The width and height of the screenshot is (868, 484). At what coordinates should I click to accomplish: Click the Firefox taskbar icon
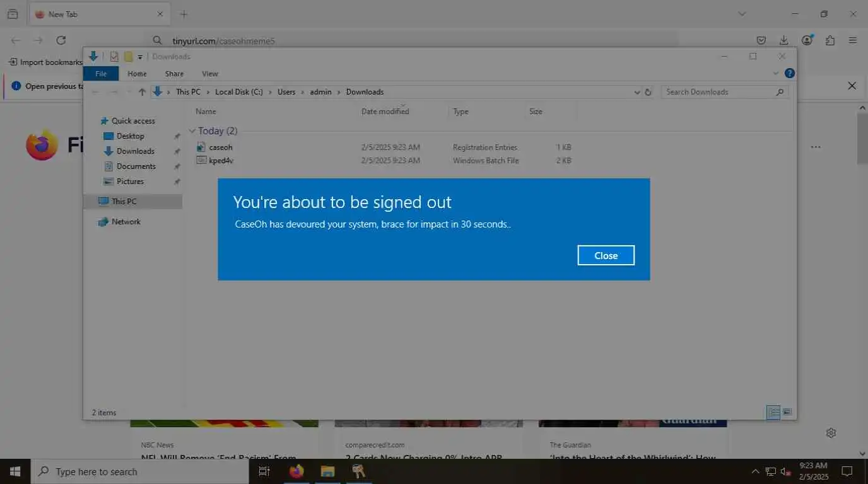[x=296, y=471]
